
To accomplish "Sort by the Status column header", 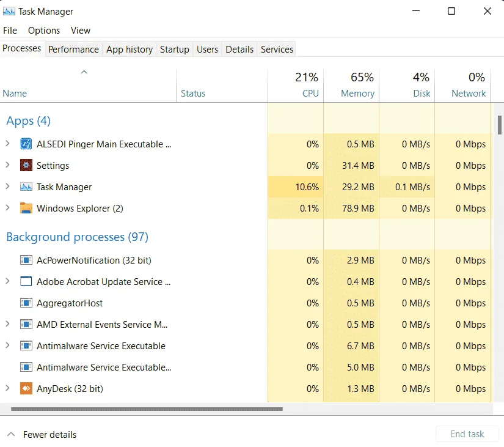I will point(222,86).
